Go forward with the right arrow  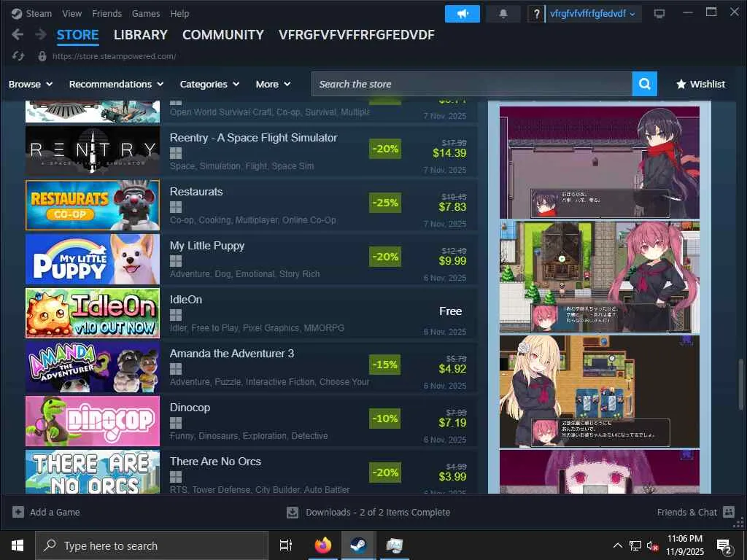41,34
